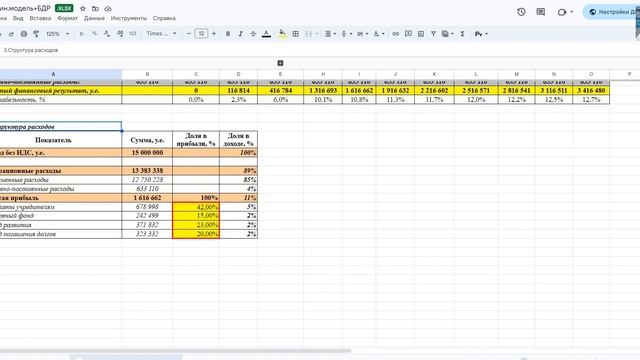This screenshot has width=640, height=360.
Task: Select cell with value 12 750 228
Action: coord(147,180)
